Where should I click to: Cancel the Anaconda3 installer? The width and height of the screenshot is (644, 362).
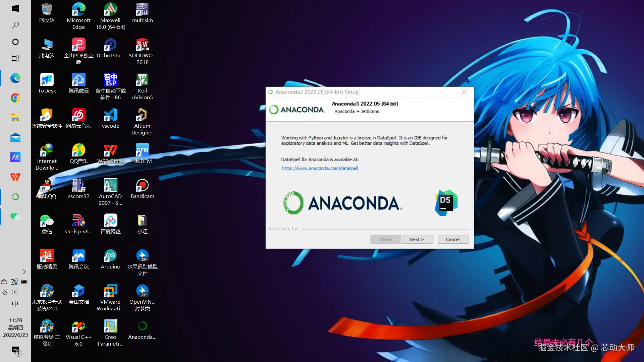coord(452,239)
